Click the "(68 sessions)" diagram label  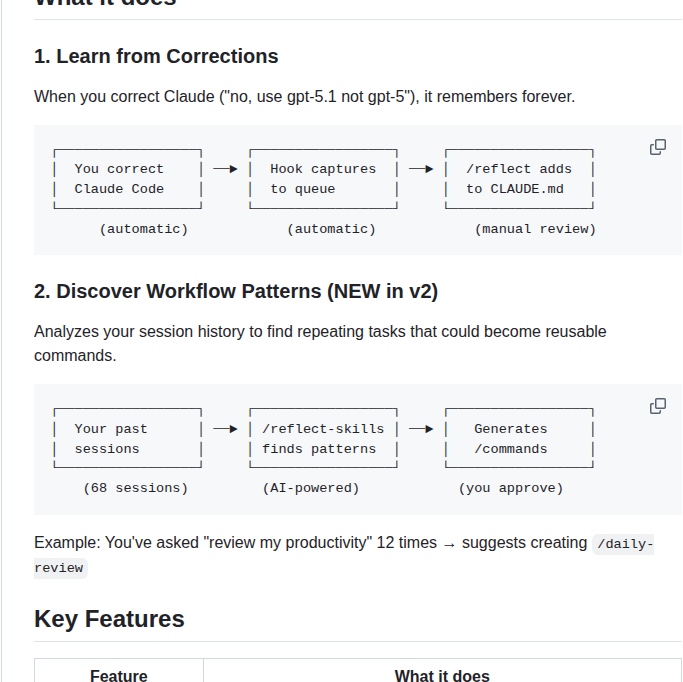135,489
